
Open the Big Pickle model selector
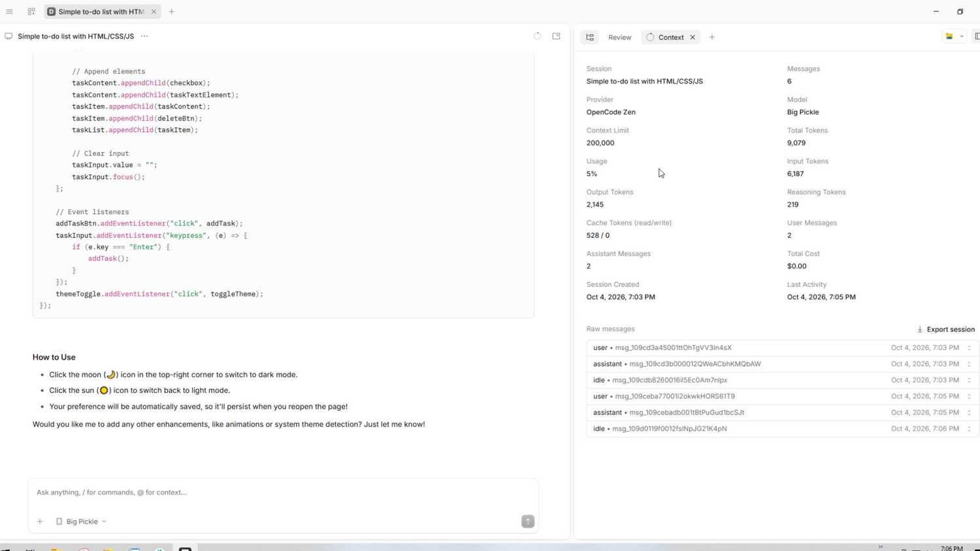pos(81,522)
